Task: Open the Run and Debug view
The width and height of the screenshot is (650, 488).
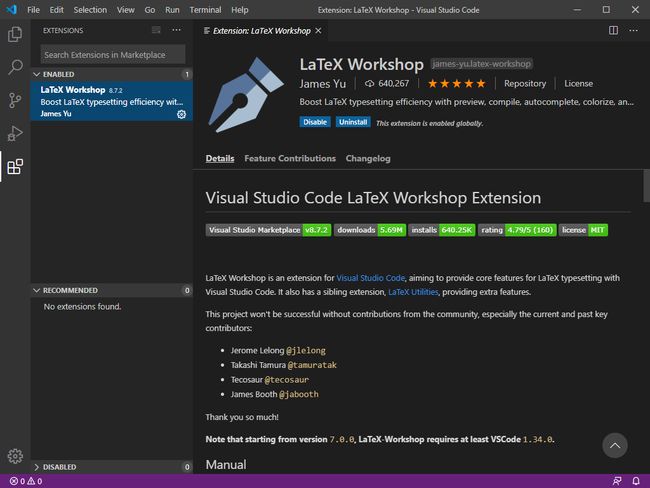Action: 15,134
